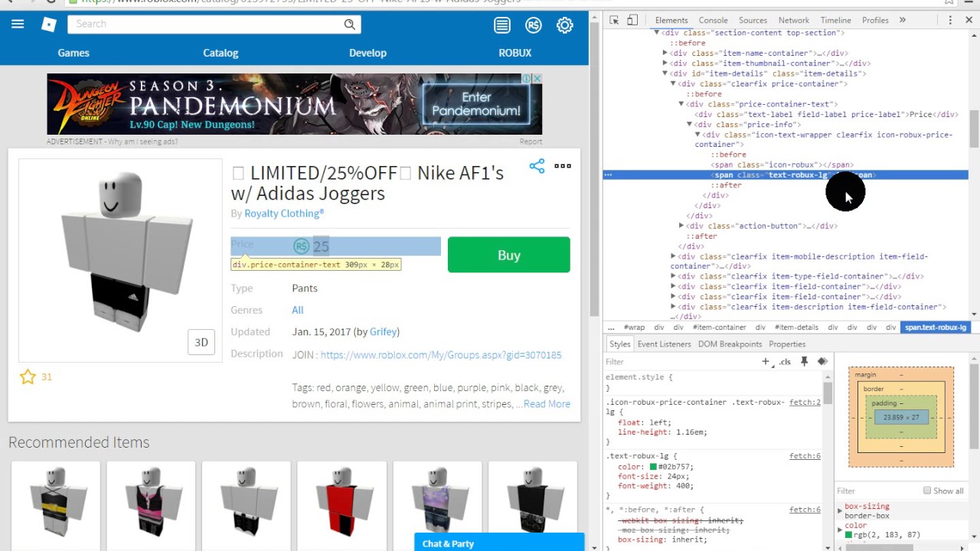
Task: Switch to the Console tab
Action: click(x=713, y=20)
